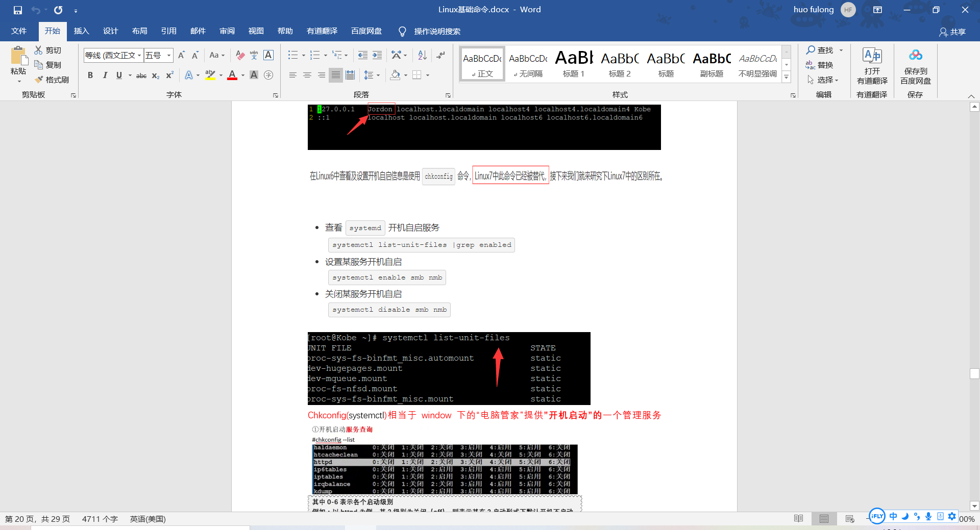This screenshot has height=530, width=980.
Task: Clear all formatting with the eraser icon
Action: pyautogui.click(x=240, y=55)
